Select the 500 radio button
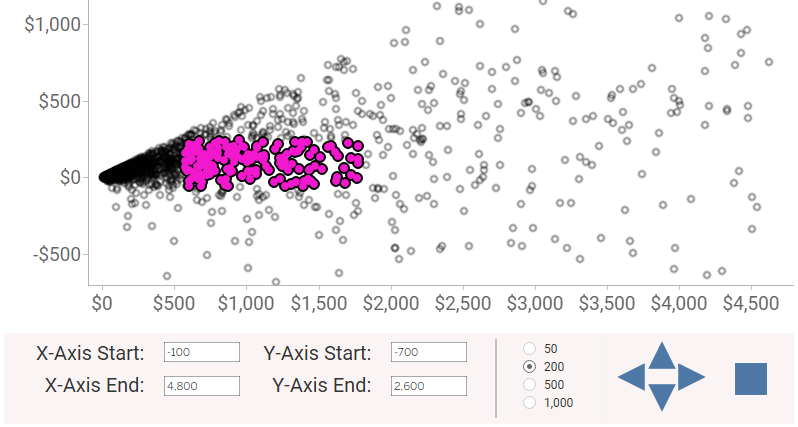The height and width of the screenshot is (427, 798). click(x=530, y=385)
